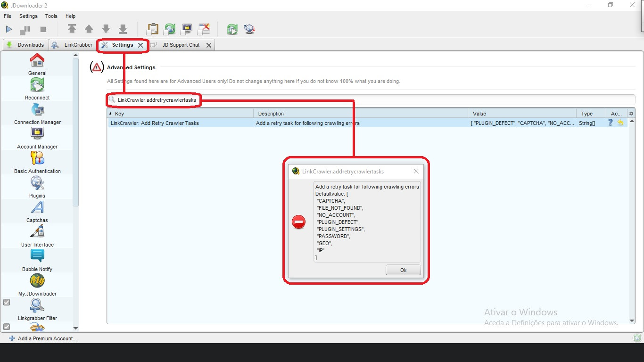Click Ok in the LinkCrawler dialog
Image resolution: width=644 pixels, height=362 pixels.
pyautogui.click(x=403, y=270)
